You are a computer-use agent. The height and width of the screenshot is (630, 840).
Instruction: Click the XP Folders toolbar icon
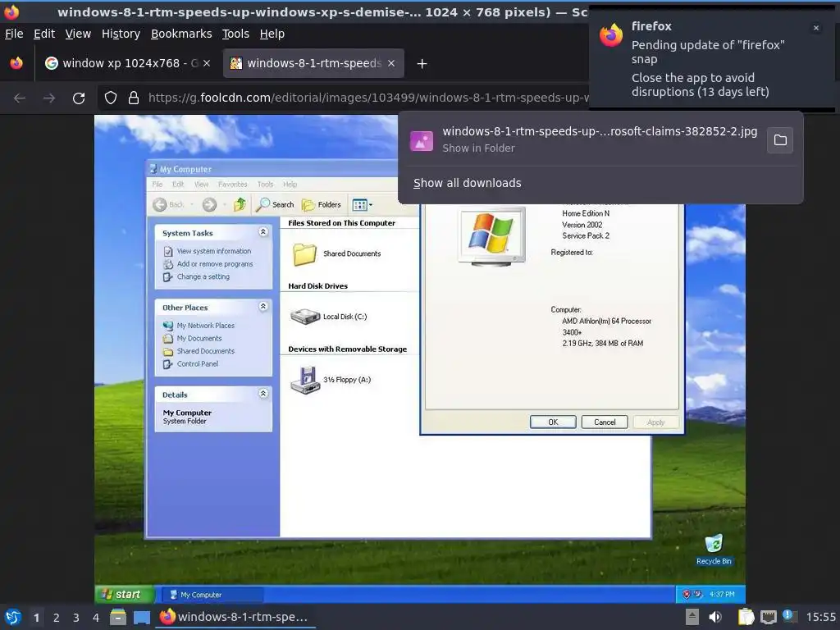tap(308, 204)
